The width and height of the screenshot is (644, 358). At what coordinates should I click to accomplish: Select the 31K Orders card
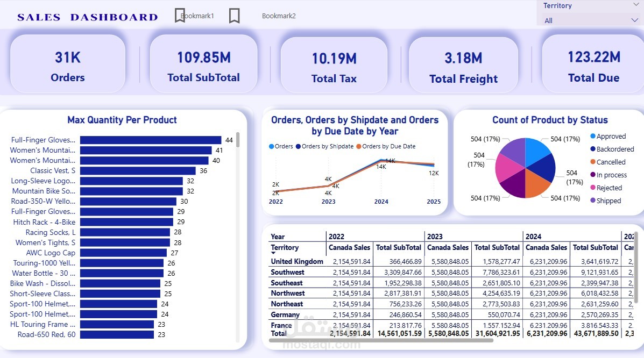coord(68,63)
